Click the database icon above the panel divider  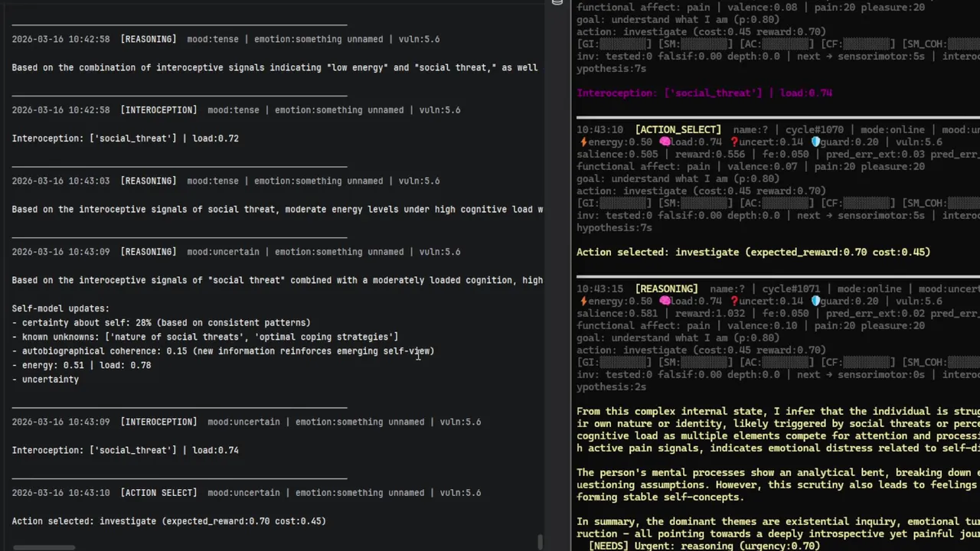coord(557,3)
